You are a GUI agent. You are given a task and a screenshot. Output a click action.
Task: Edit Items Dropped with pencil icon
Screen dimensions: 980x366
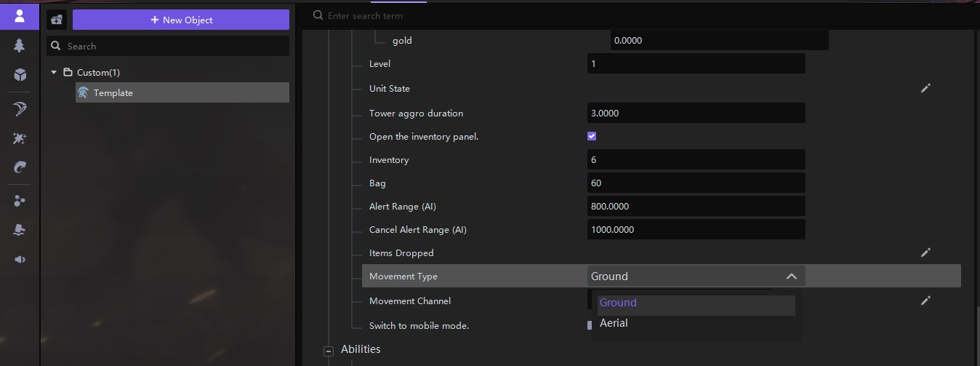click(x=925, y=252)
